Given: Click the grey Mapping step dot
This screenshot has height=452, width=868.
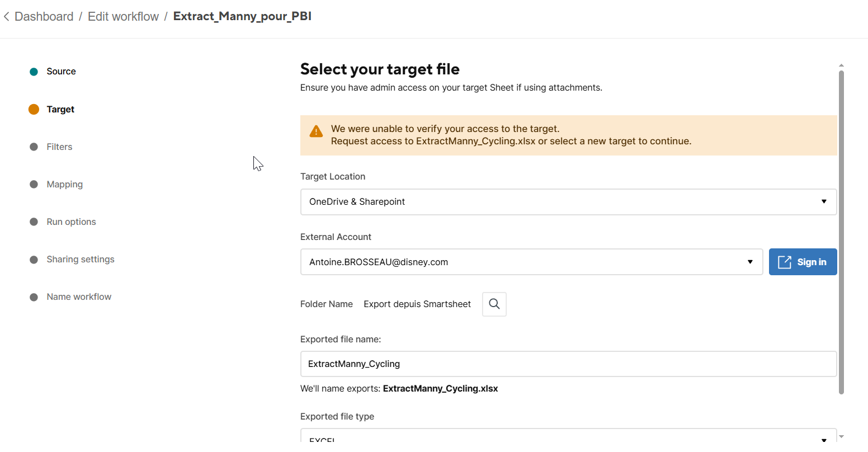Looking at the screenshot, I should [x=34, y=184].
